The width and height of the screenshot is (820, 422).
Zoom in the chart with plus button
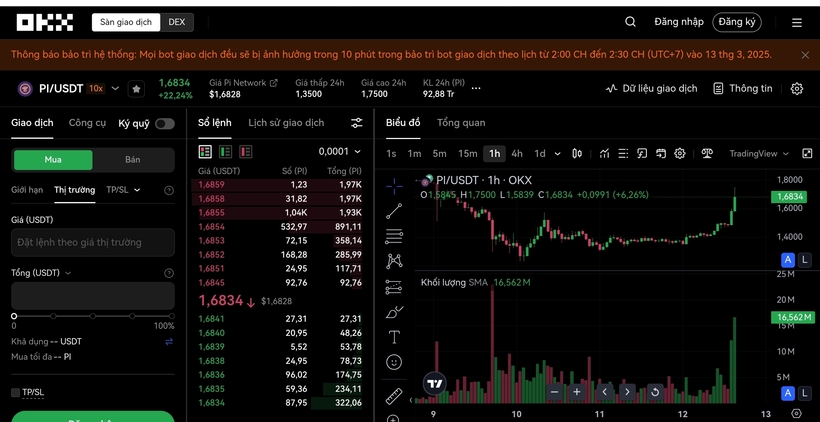[x=577, y=392]
